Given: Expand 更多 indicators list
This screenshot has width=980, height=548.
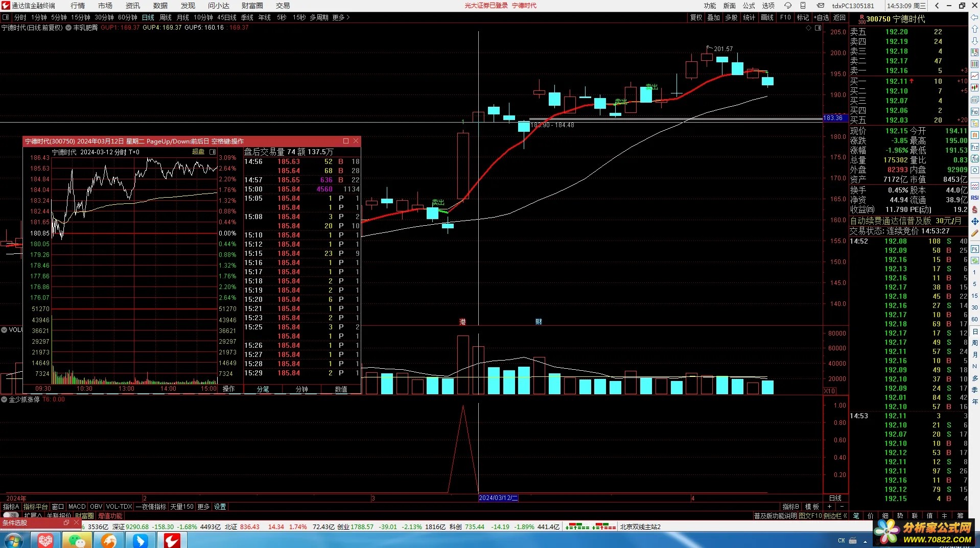Looking at the screenshot, I should (x=203, y=507).
